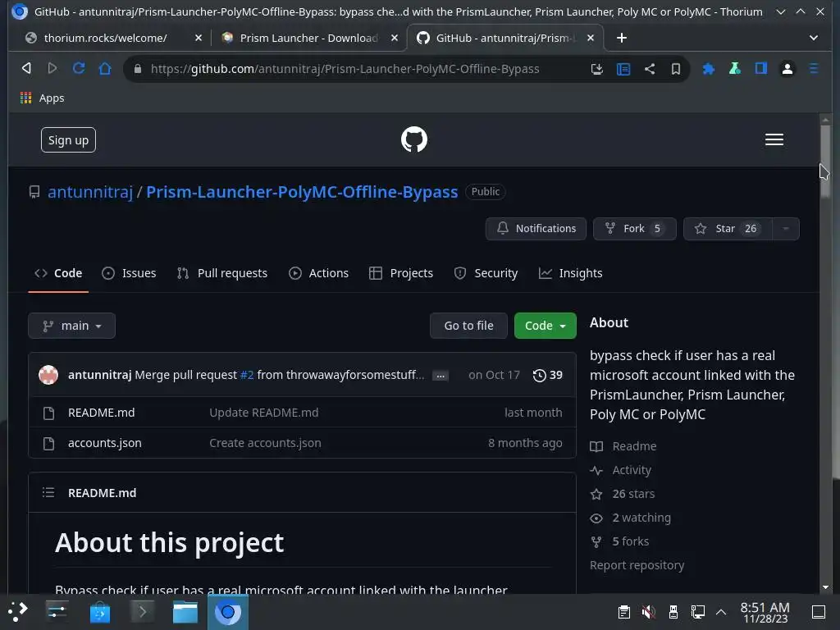Open the Security tab
Image resolution: width=840 pixels, height=630 pixels.
pyautogui.click(x=486, y=273)
